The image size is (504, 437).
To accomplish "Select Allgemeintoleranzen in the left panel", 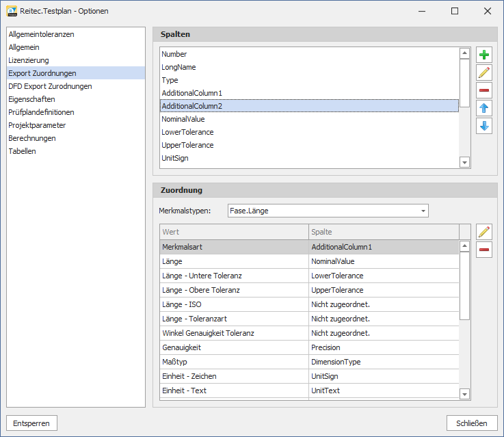I will 42,34.
